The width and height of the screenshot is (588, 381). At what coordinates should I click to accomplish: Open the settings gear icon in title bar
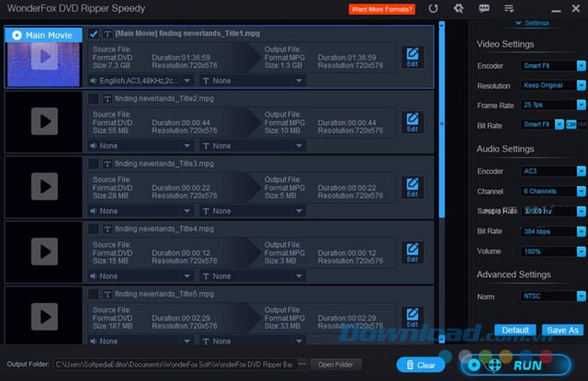[x=459, y=9]
